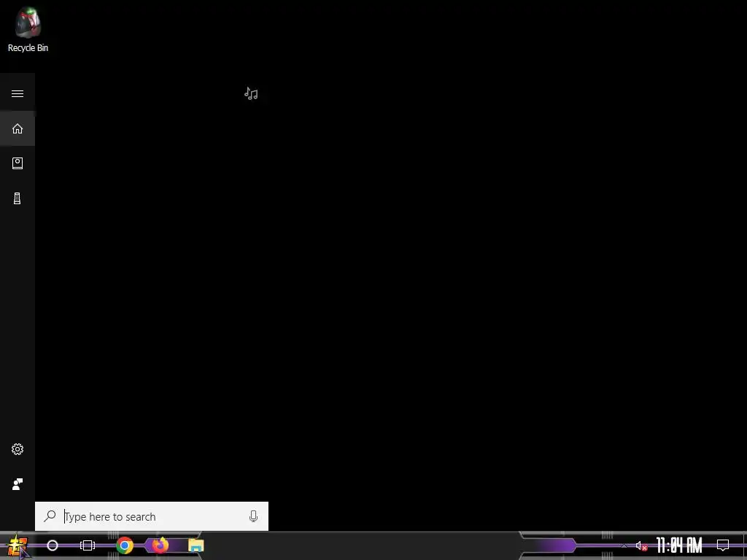The image size is (747, 560).
Task: Click the Cortana circle on taskbar
Action: tap(53, 545)
